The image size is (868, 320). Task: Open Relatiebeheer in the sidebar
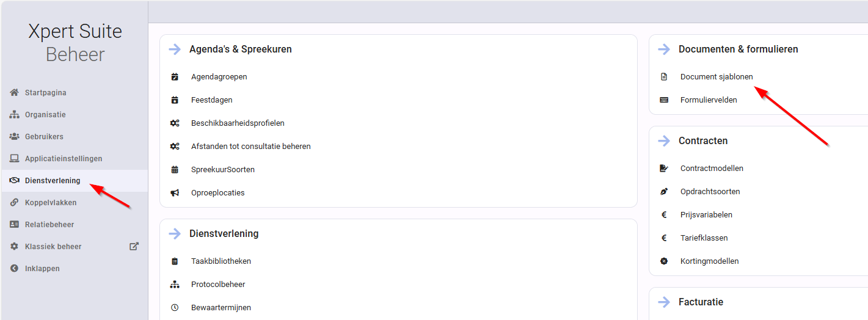tap(75, 225)
